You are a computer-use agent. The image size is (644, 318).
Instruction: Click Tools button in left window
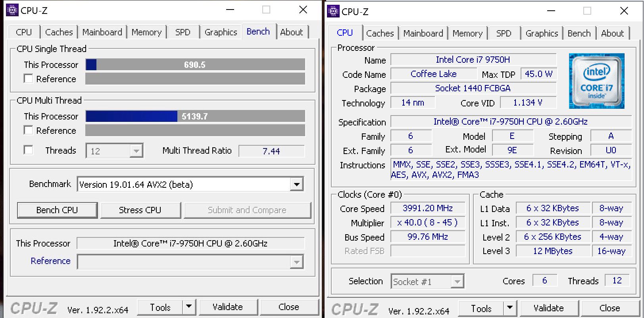coord(160,307)
